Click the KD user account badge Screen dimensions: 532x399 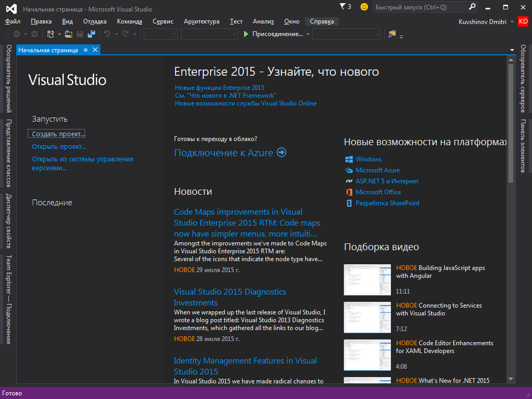[x=523, y=21]
